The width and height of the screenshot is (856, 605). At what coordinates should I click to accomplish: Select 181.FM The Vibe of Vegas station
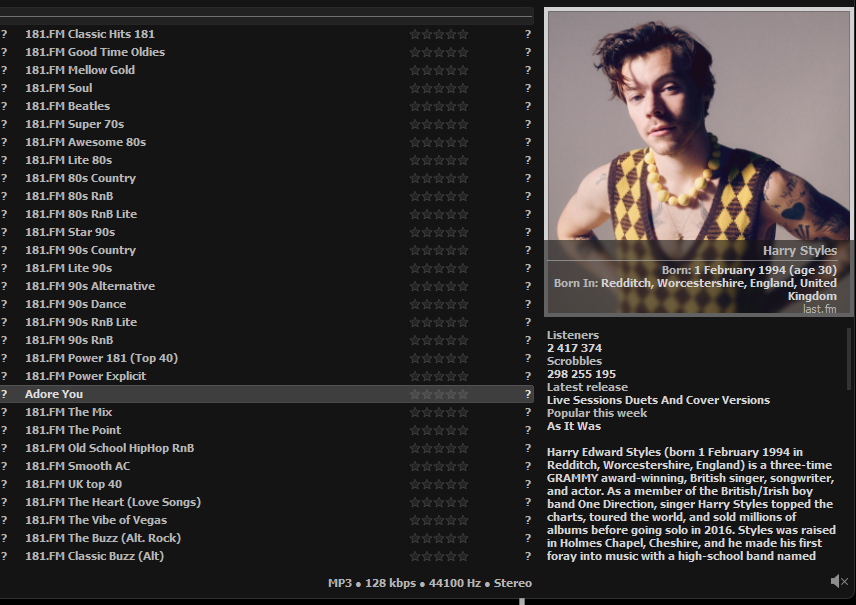(x=267, y=520)
